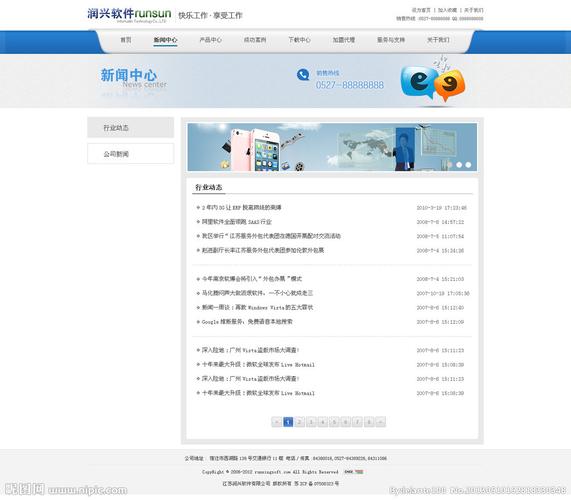Viewport: 571px width, 500px height.
Task: Open the Google 搜索服务 news item
Action: coord(247,322)
